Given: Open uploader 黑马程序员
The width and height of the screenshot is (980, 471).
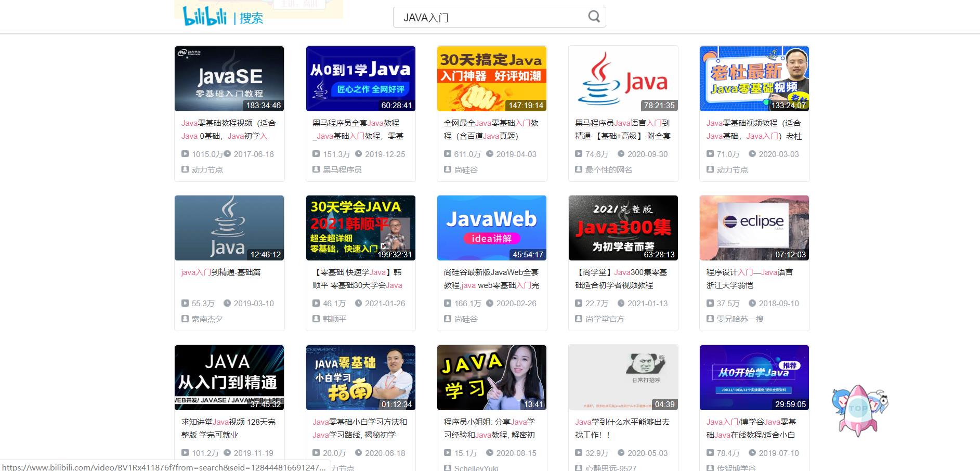Looking at the screenshot, I should [x=342, y=170].
